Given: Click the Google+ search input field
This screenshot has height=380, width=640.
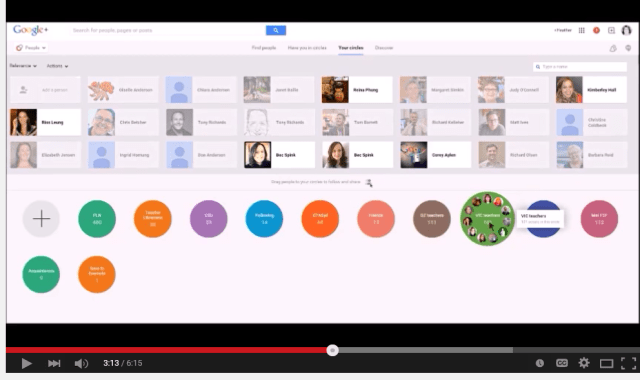Looking at the screenshot, I should coord(168,30).
